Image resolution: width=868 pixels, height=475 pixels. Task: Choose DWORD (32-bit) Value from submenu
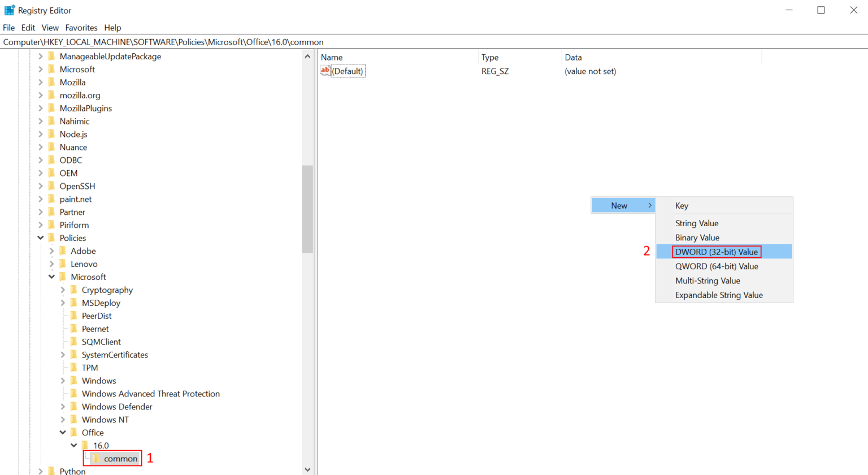[716, 252]
